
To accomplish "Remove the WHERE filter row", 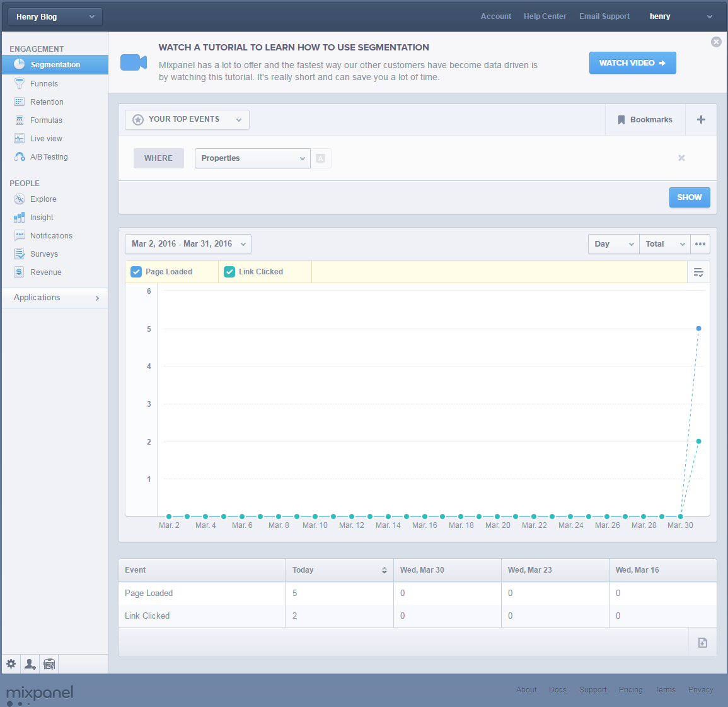I will [681, 158].
